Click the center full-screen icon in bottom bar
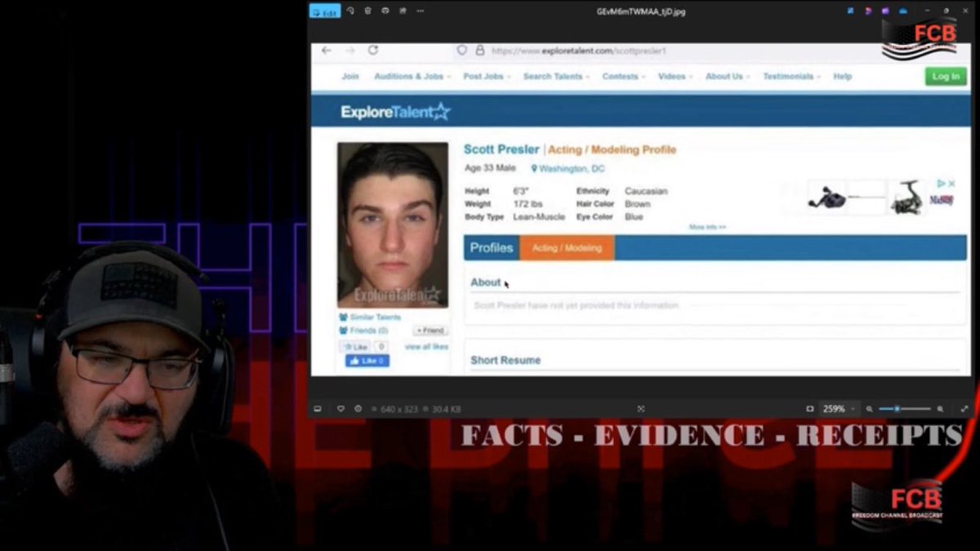The height and width of the screenshot is (551, 980). (x=641, y=408)
